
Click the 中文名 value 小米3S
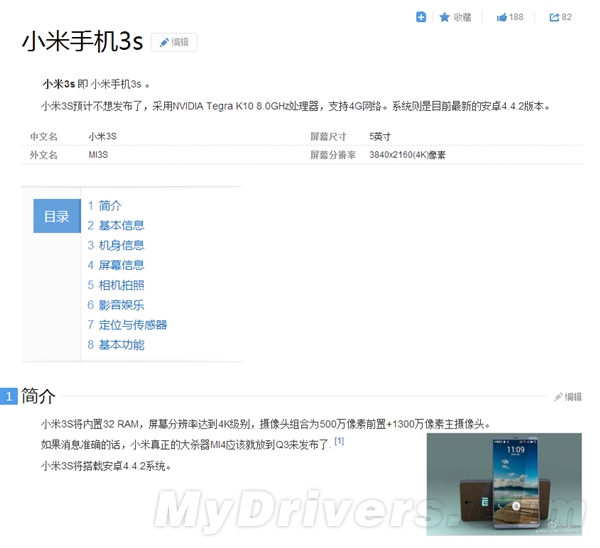pos(103,136)
